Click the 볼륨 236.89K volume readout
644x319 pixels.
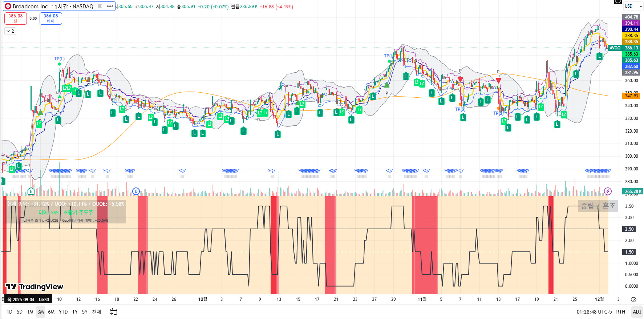coord(244,7)
